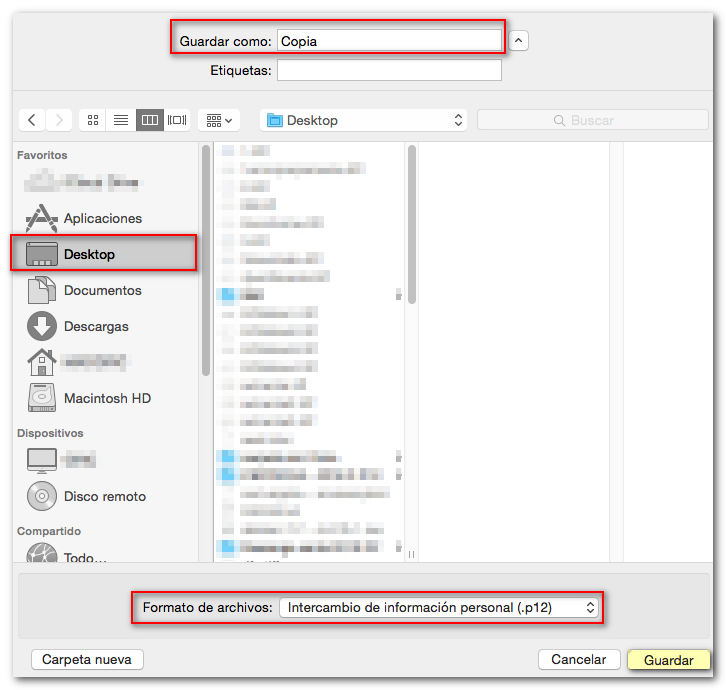Screen dimensions: 726x690
Task: Open Descargas folder in sidebar
Action: (x=96, y=326)
